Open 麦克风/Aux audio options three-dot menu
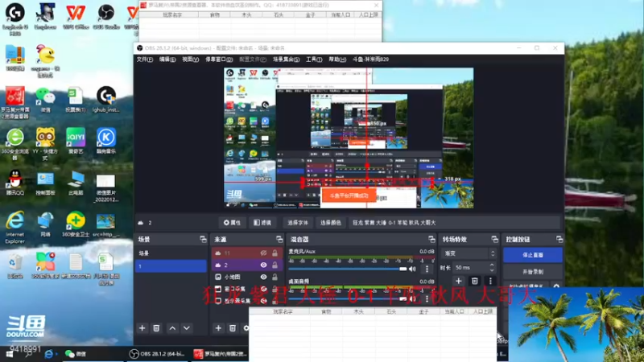This screenshot has height=362, width=644. [x=427, y=269]
